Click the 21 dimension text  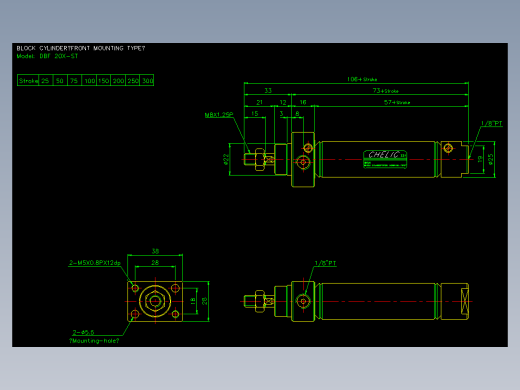(x=259, y=102)
